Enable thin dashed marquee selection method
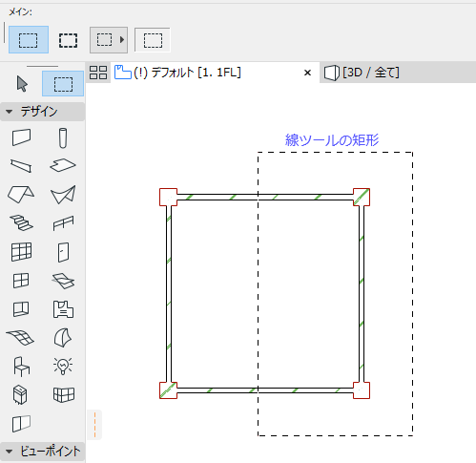Image resolution: width=476 pixels, height=463 pixels. 29,40
